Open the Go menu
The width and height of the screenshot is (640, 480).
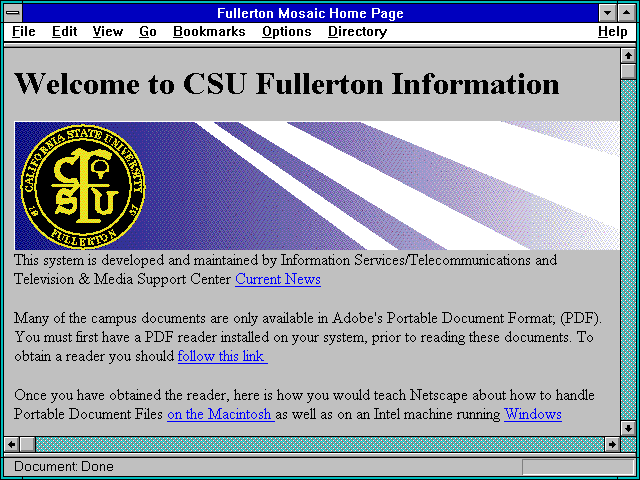point(148,32)
